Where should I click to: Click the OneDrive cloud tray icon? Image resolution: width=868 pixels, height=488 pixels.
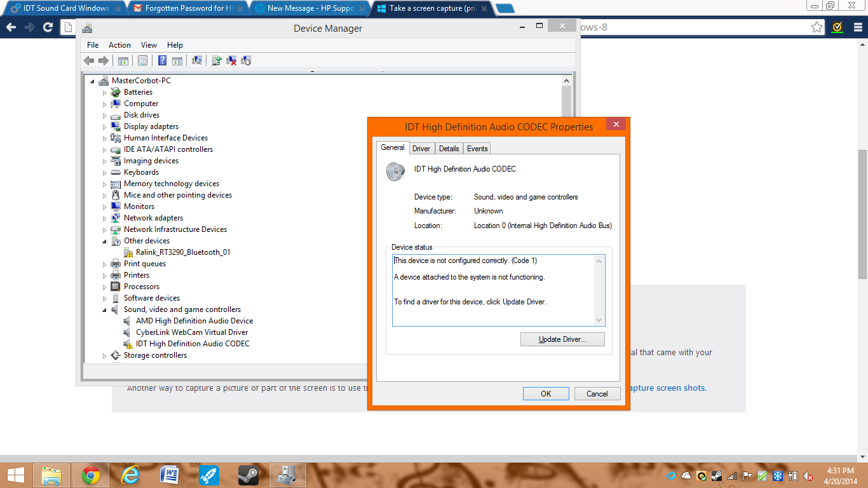(686, 476)
